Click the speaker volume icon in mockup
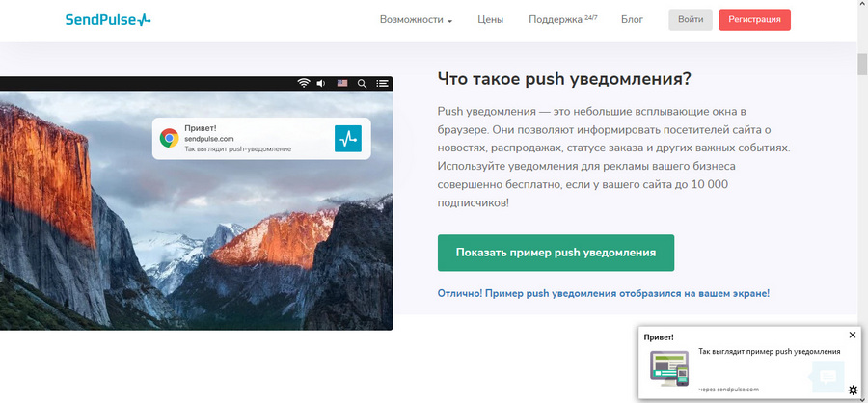Screen dimensions: 868x403 tap(321, 84)
